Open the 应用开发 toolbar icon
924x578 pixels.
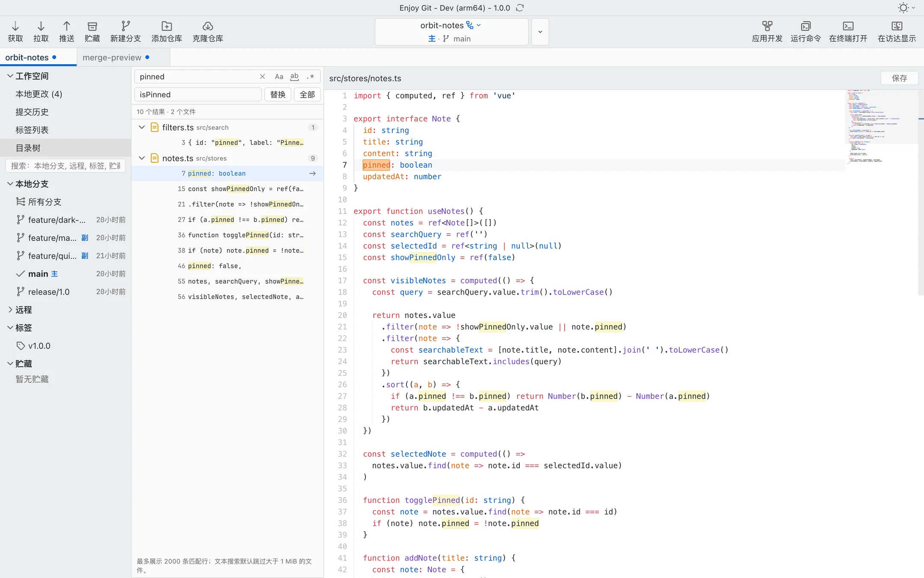tap(767, 32)
